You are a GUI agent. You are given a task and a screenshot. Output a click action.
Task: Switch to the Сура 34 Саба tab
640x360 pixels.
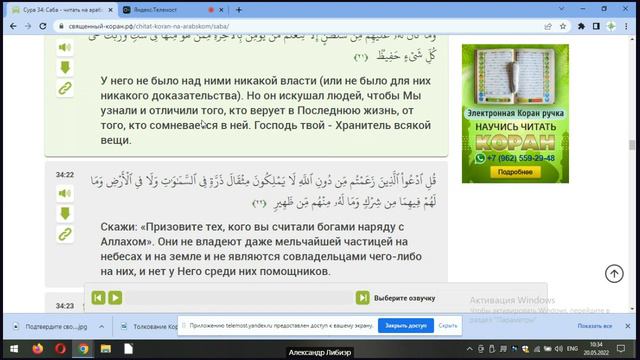(62, 10)
